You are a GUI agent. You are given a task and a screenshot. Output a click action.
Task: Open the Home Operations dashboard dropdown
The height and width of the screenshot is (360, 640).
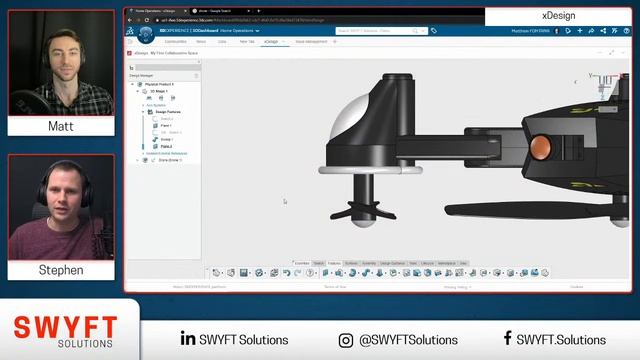[257, 31]
